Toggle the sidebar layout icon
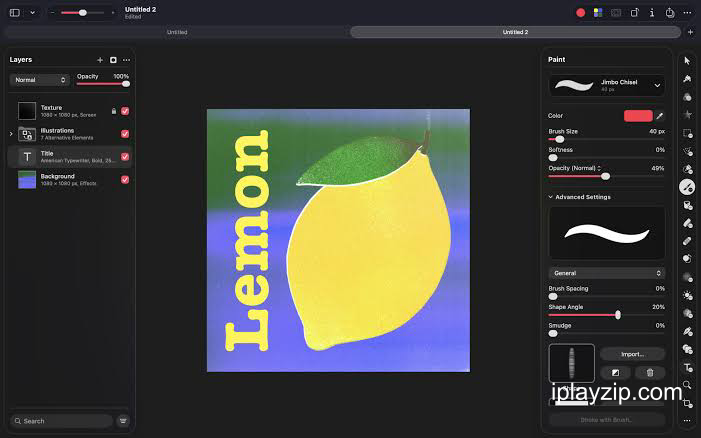The width and height of the screenshot is (701, 438). (15, 13)
